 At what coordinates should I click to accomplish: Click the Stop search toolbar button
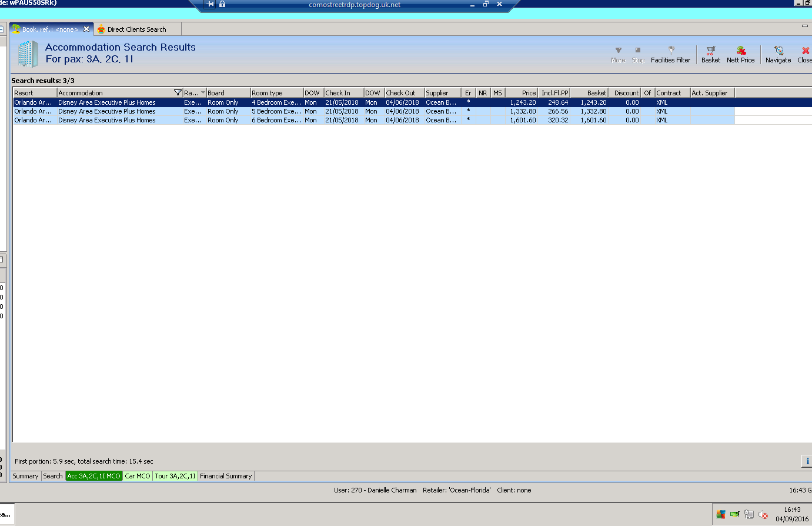[x=638, y=55]
